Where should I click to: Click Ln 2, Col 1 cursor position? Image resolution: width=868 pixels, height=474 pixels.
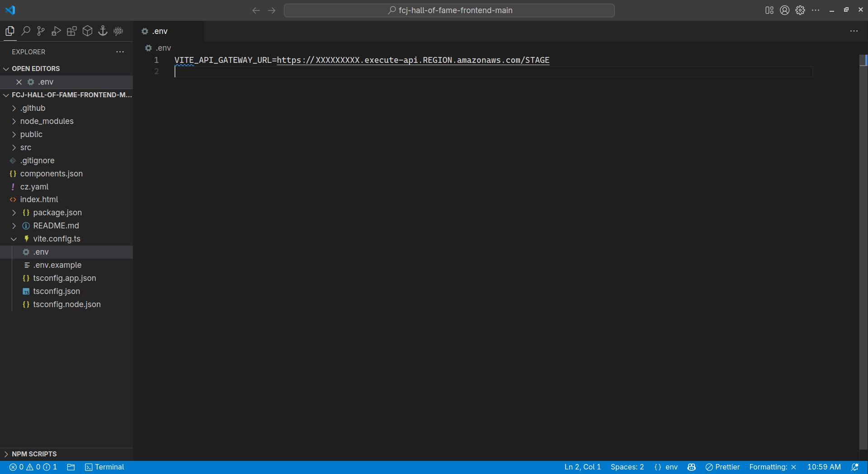coord(583,467)
